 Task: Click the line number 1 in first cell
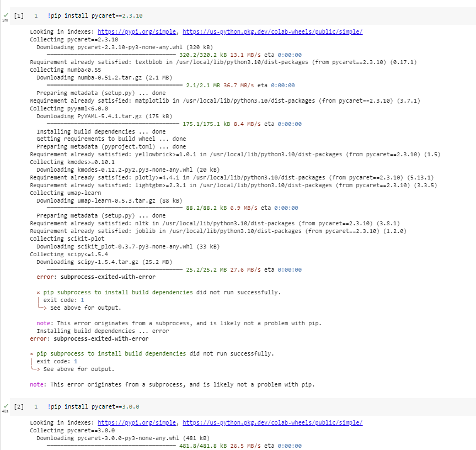coord(36,15)
